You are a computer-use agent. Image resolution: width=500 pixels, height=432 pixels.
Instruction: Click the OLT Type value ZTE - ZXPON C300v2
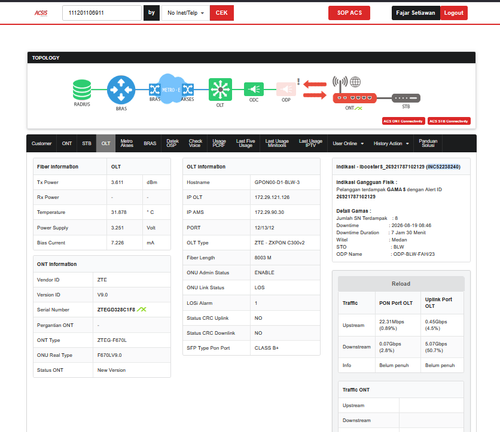click(x=280, y=243)
